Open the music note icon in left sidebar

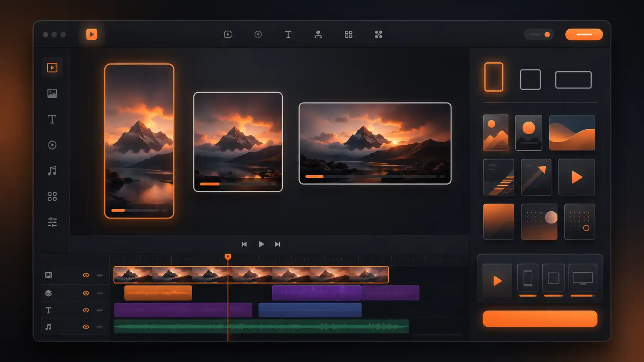pyautogui.click(x=52, y=171)
